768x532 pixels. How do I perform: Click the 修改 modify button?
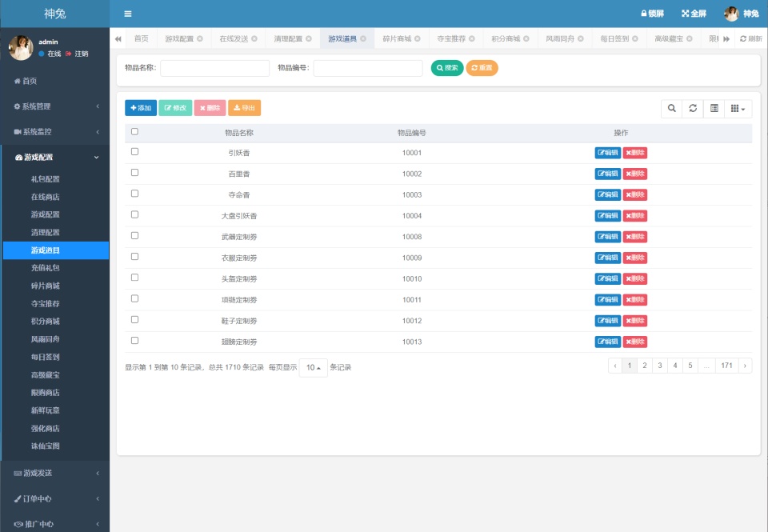175,108
